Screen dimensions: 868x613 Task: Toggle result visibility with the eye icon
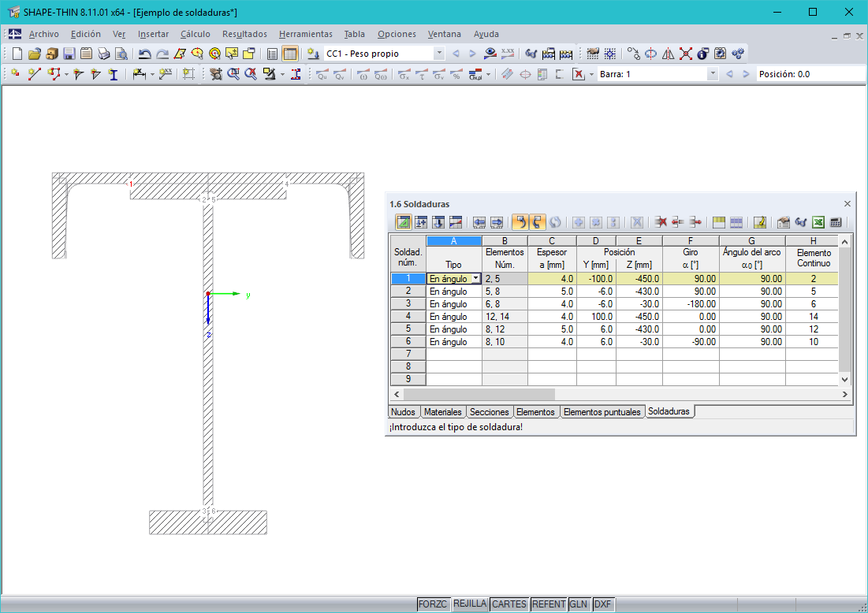point(490,54)
